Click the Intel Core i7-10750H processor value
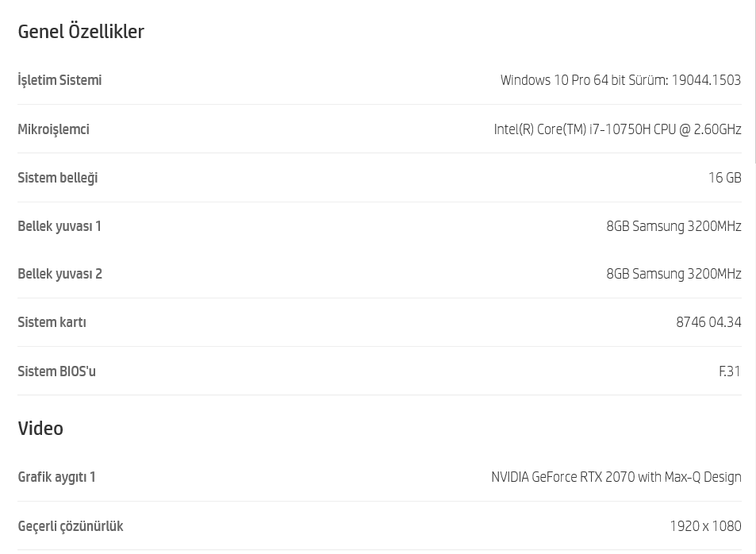The width and height of the screenshot is (756, 554). pyautogui.click(x=617, y=129)
